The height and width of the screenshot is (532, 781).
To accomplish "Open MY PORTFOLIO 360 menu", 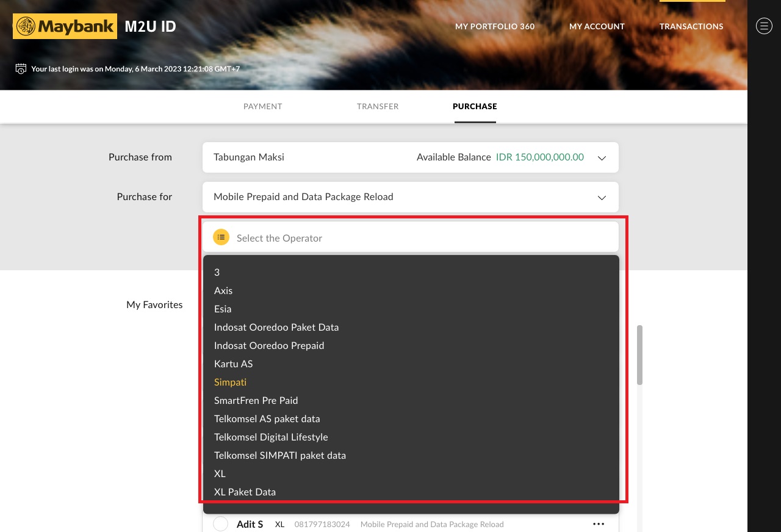I will point(495,26).
